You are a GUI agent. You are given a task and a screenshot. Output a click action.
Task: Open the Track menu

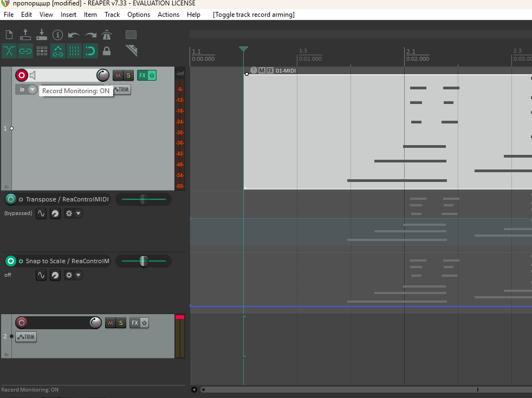pyautogui.click(x=112, y=15)
